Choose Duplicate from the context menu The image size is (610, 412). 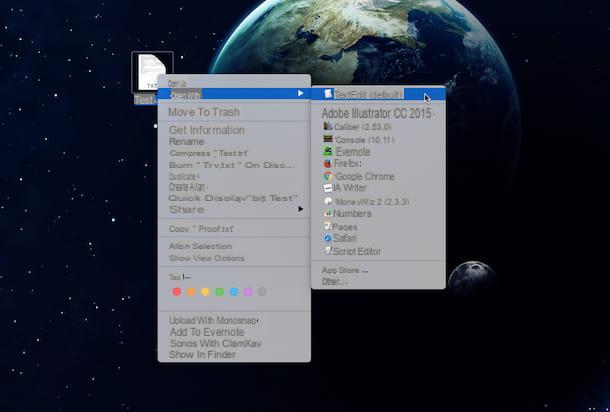pyautogui.click(x=184, y=177)
